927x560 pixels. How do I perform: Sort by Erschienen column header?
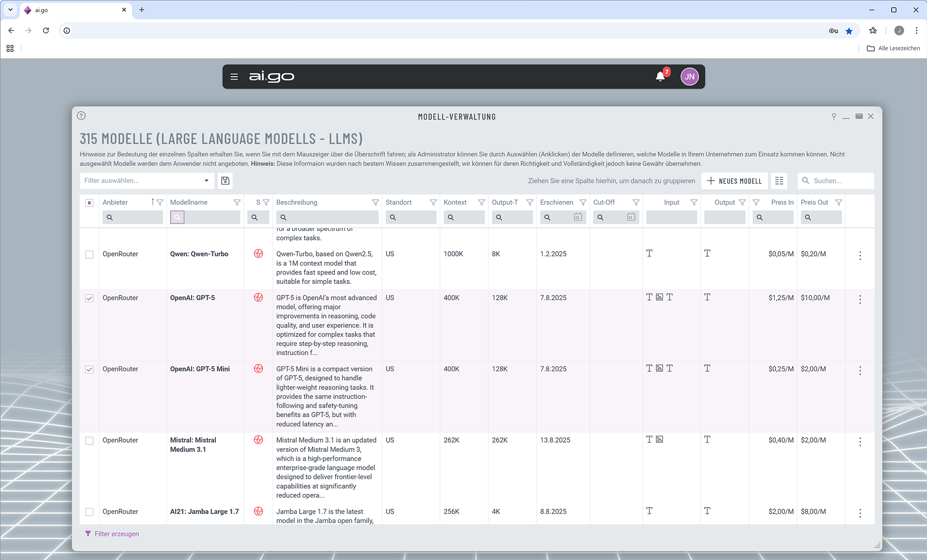(x=557, y=202)
